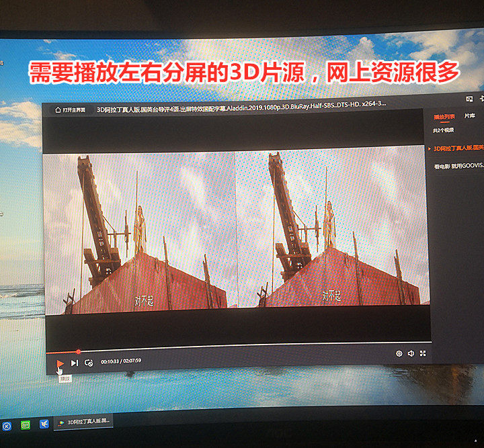
Task: Click the 共2个视频 count label
Action: pos(443,130)
